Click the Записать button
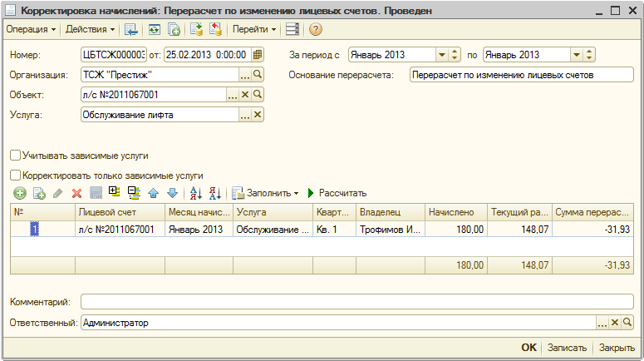This screenshot has height=361, width=644. pos(568,348)
